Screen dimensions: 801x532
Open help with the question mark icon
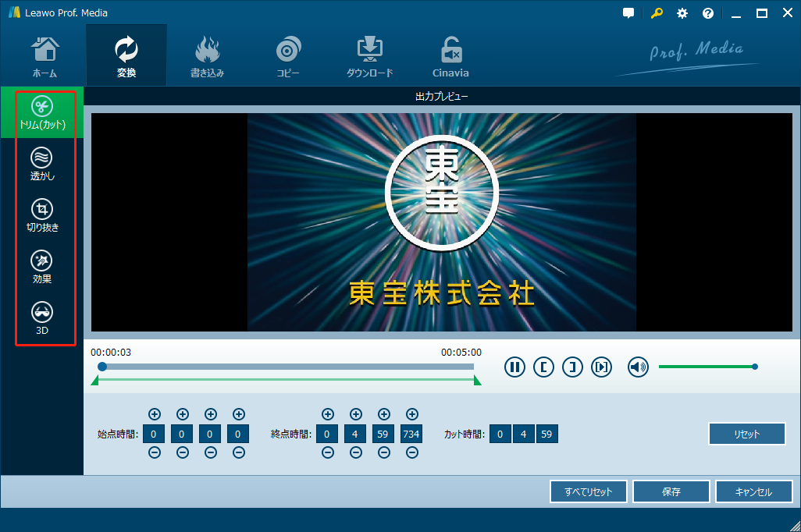point(707,13)
